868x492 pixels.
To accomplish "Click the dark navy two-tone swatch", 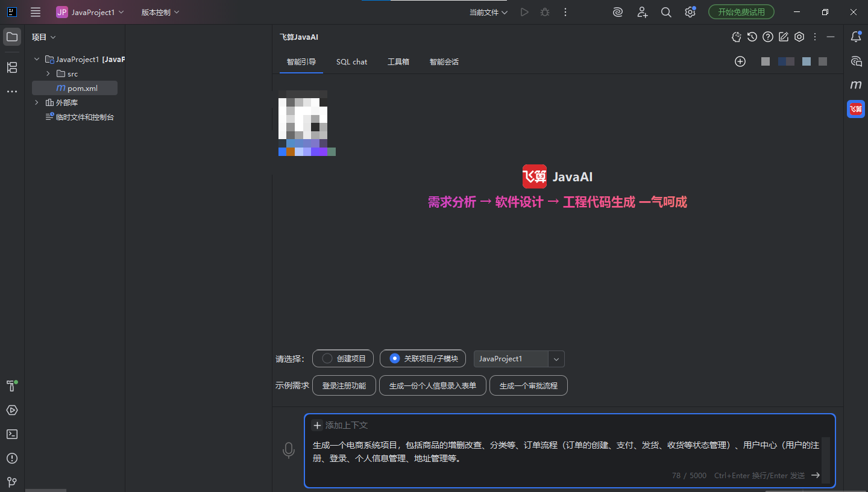I will click(x=786, y=61).
